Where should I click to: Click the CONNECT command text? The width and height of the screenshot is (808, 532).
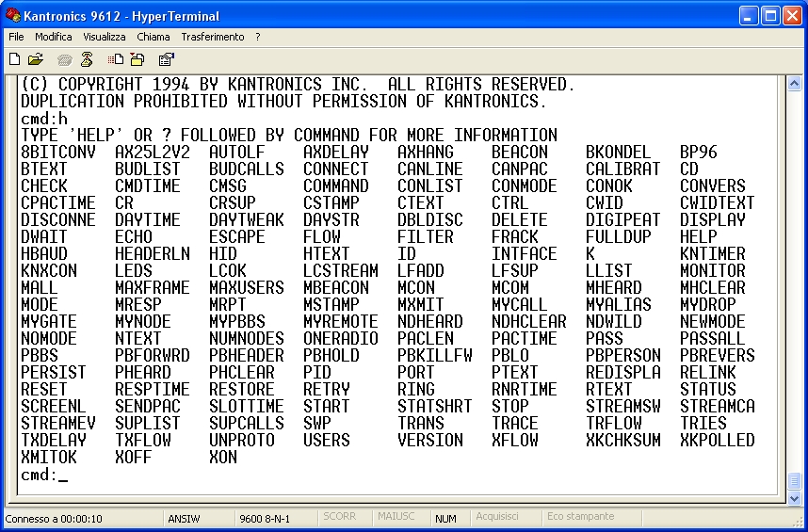coord(336,169)
